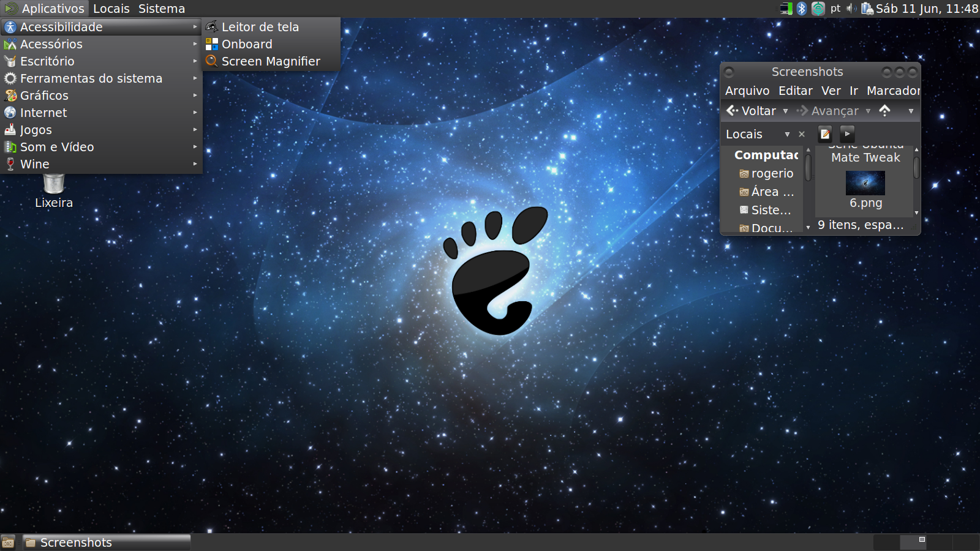Click the Screenshots taskbar button
This screenshot has height=551, width=980.
pos(107,542)
